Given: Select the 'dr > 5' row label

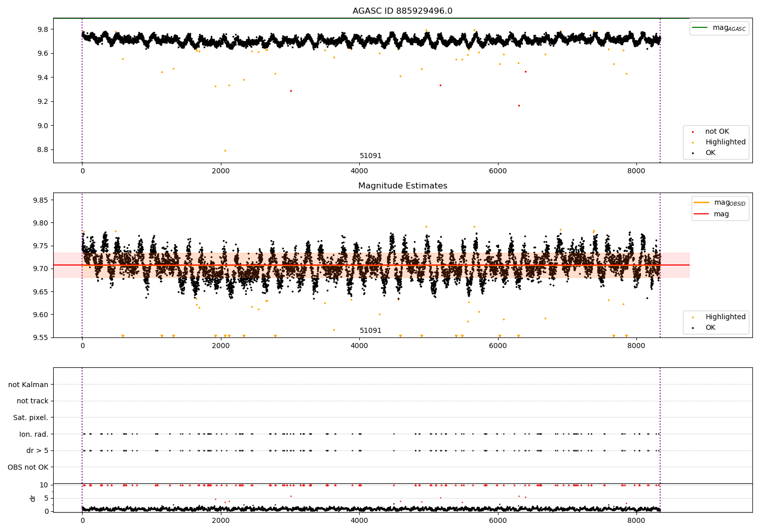Looking at the screenshot, I should [37, 450].
